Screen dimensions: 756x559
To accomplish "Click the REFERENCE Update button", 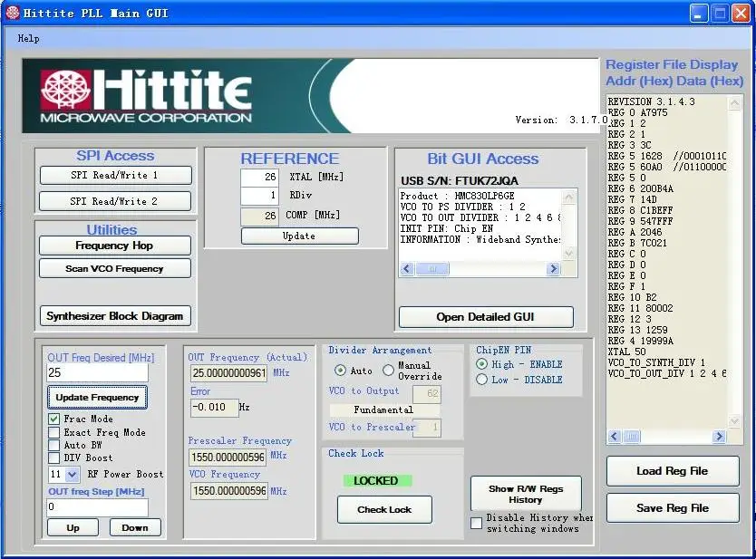I will (x=299, y=236).
